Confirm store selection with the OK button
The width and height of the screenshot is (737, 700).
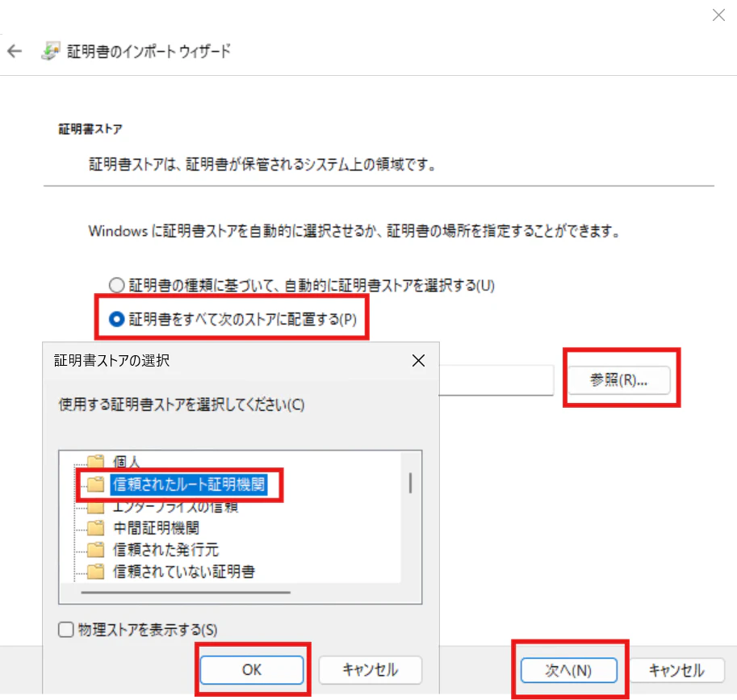pyautogui.click(x=252, y=669)
